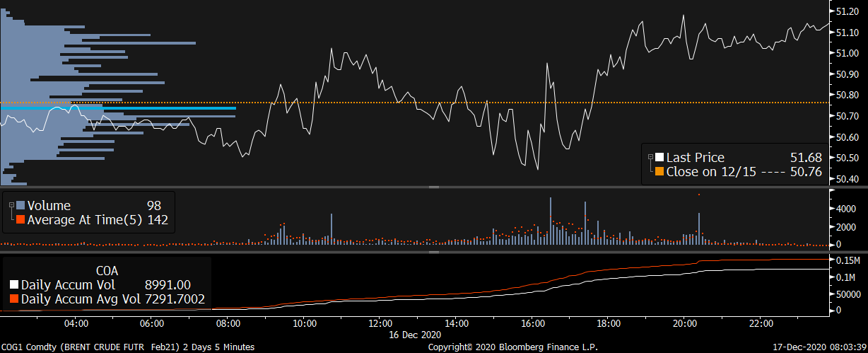
Task: Click the 51.20 price axis label
Action: (x=848, y=11)
